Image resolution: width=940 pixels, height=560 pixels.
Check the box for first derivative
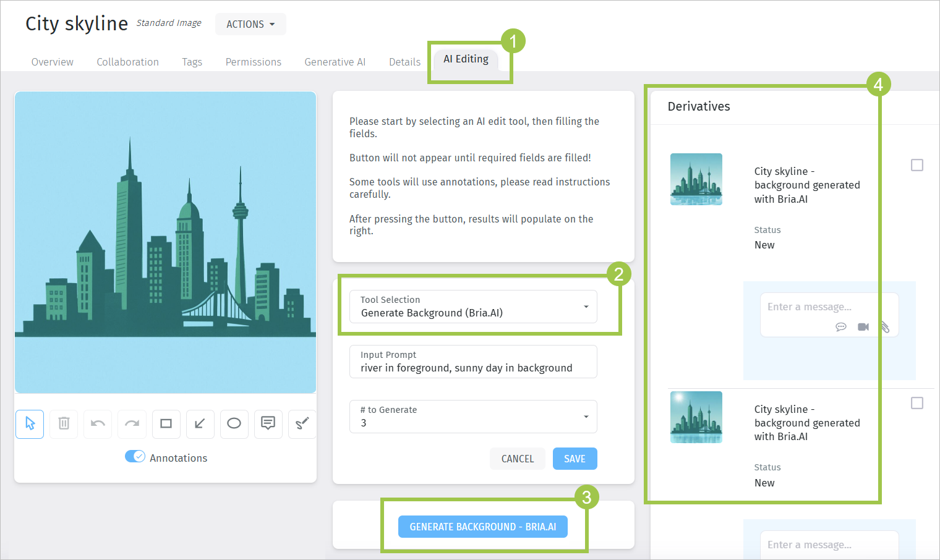pos(917,165)
